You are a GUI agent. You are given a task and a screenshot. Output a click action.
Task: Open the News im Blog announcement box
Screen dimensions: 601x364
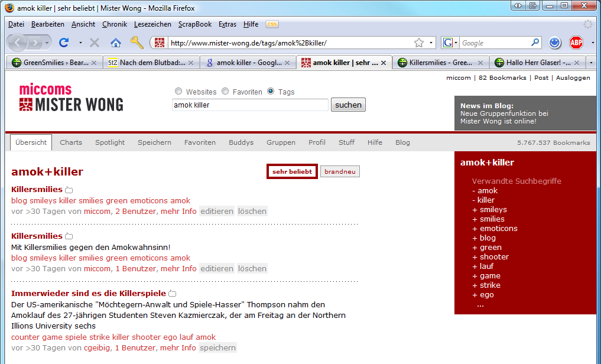tap(525, 113)
